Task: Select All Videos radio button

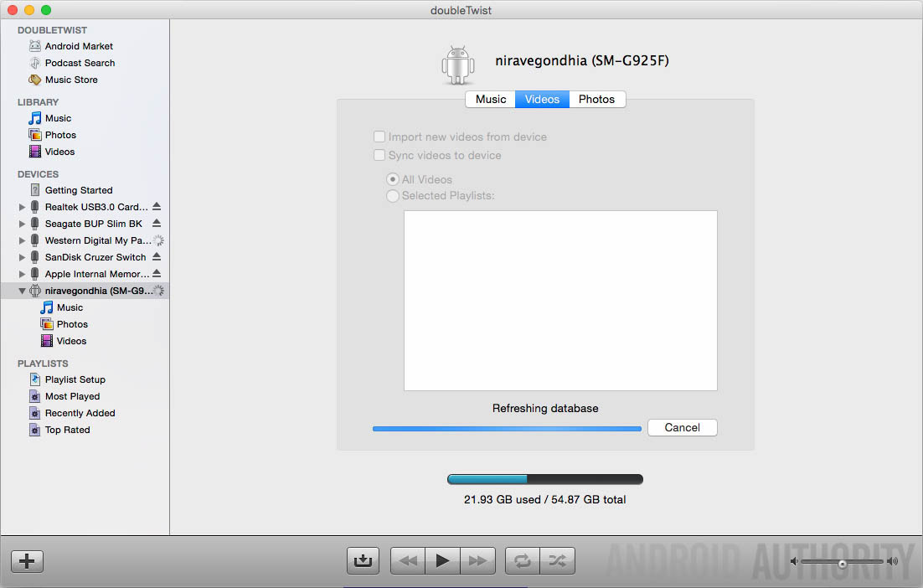Action: coord(393,179)
